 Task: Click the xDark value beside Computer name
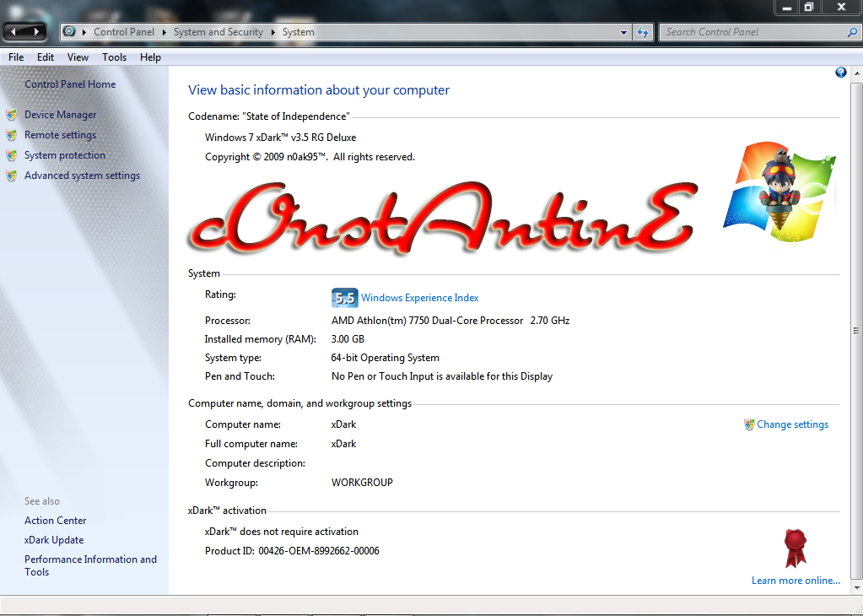[x=343, y=424]
